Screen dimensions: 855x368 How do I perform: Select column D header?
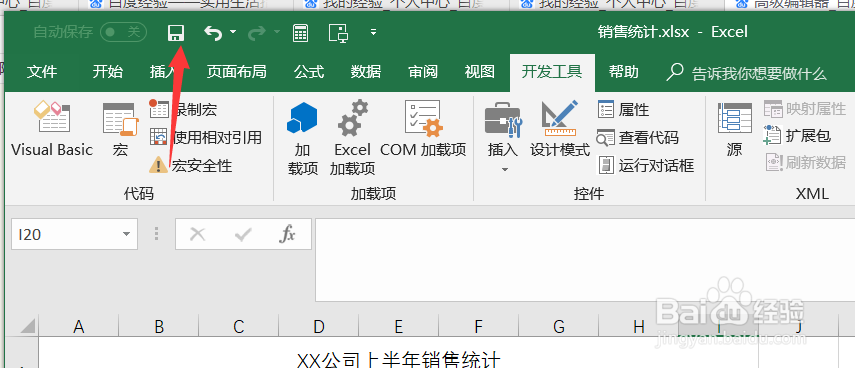pos(318,327)
